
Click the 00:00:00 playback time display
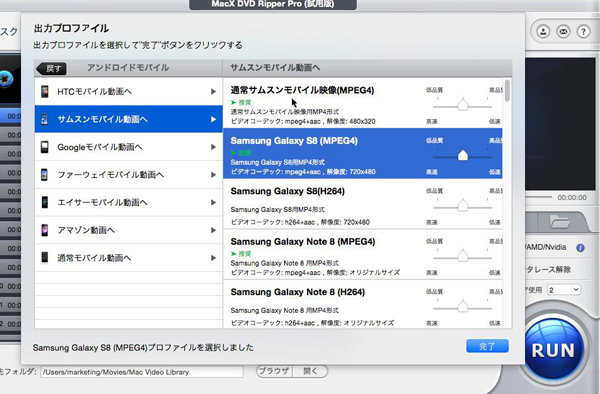pos(572,198)
